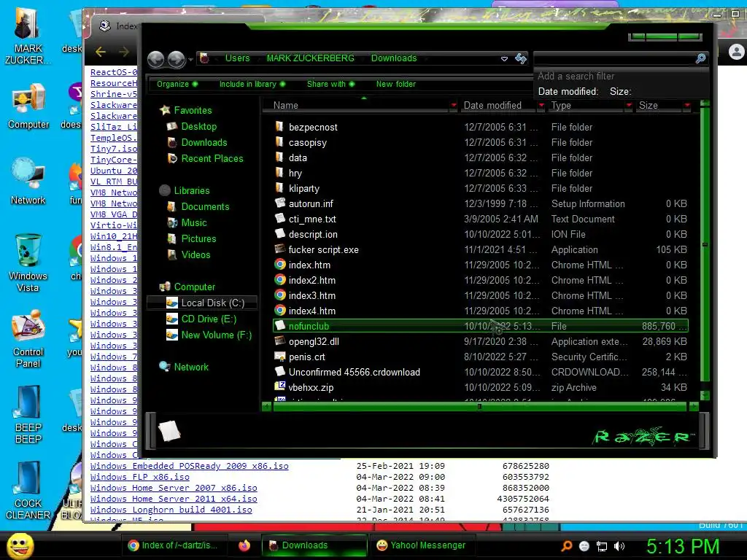Open the Organize menu
This screenshot has height=560, width=747.
177,84
